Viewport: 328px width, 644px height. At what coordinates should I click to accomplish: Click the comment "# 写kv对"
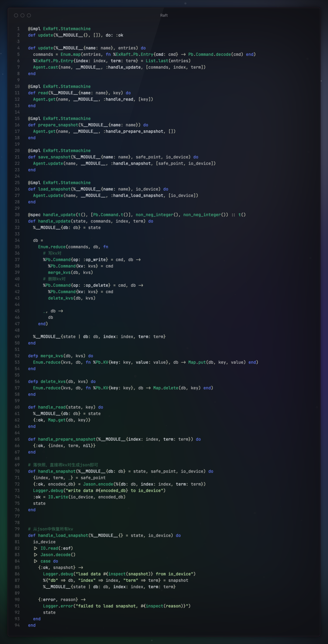(52, 253)
